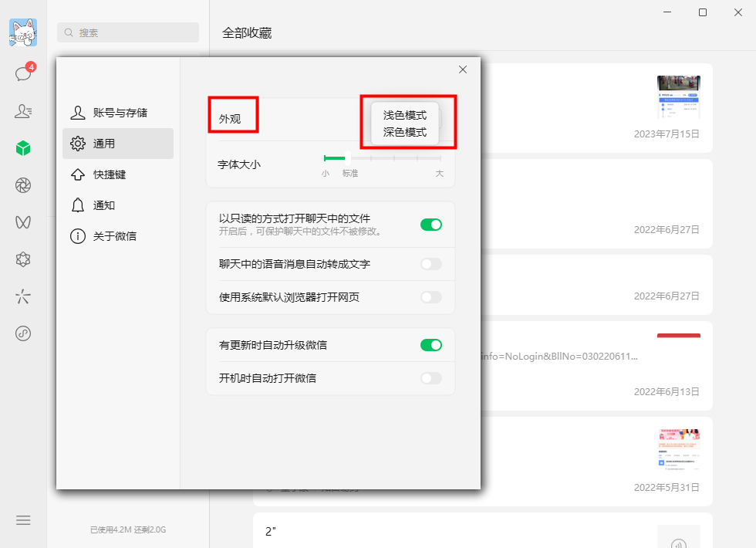This screenshot has width=756, height=548.
Task: Click 全部收藏 header title
Action: coord(247,32)
